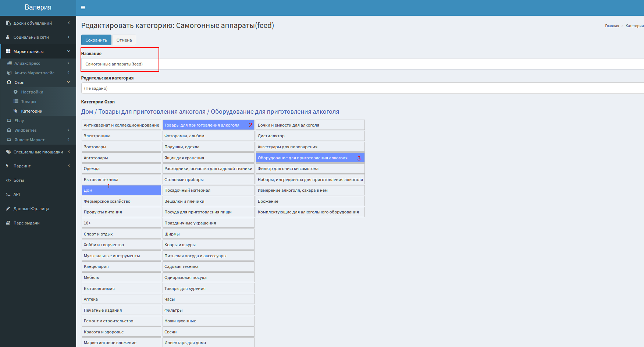Viewport: 644px width, 347px height.
Task: Click the Товары list icon
Action: coord(16,102)
